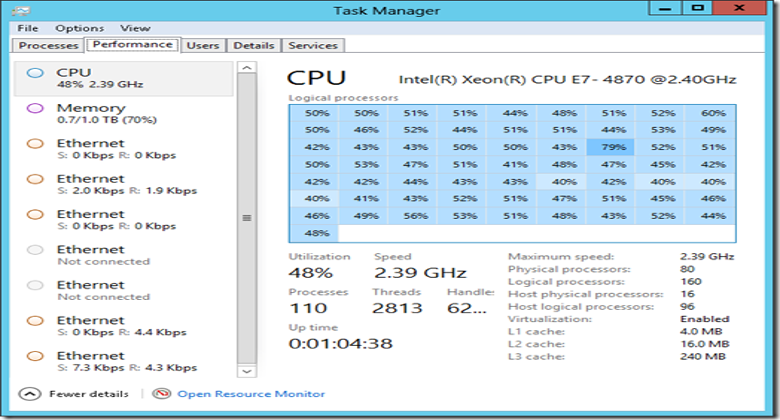Click first Not connected Ethernet adapter
780x420 pixels.
pyautogui.click(x=123, y=255)
